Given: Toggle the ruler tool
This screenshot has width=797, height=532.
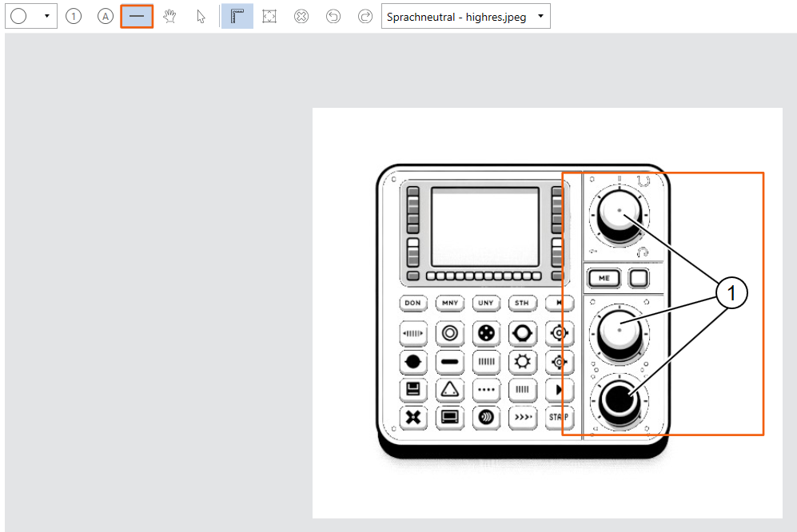Looking at the screenshot, I should click(237, 16).
